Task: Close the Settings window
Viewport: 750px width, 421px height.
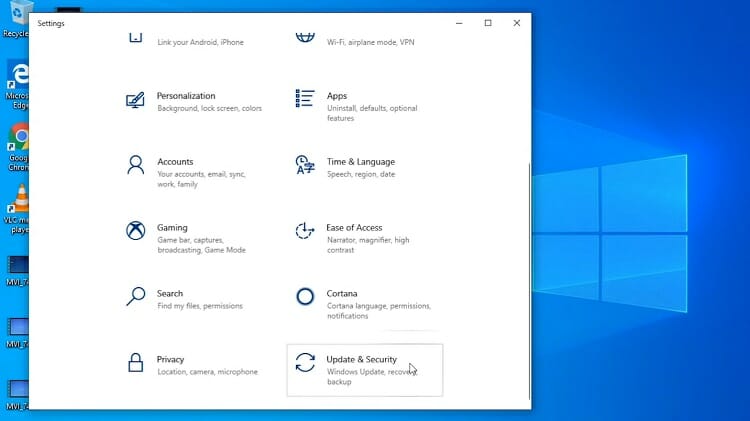Action: tap(517, 23)
